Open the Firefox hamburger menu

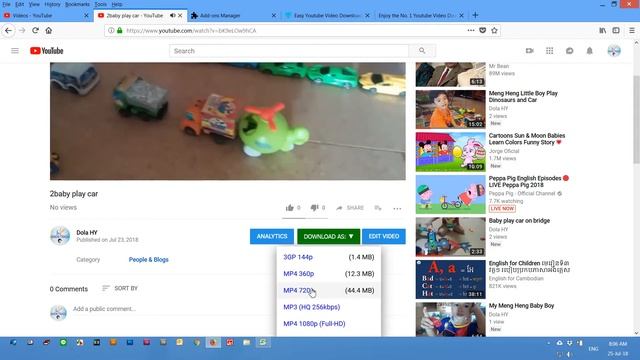631,31
